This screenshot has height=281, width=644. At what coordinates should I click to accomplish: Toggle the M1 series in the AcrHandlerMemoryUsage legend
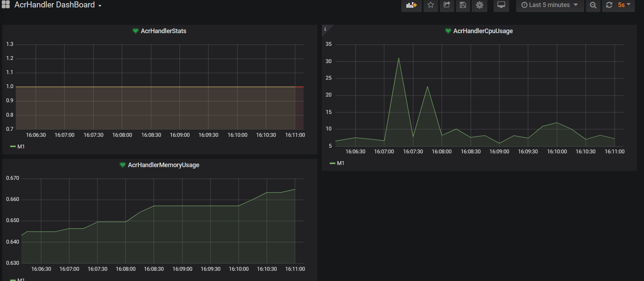pos(21,280)
